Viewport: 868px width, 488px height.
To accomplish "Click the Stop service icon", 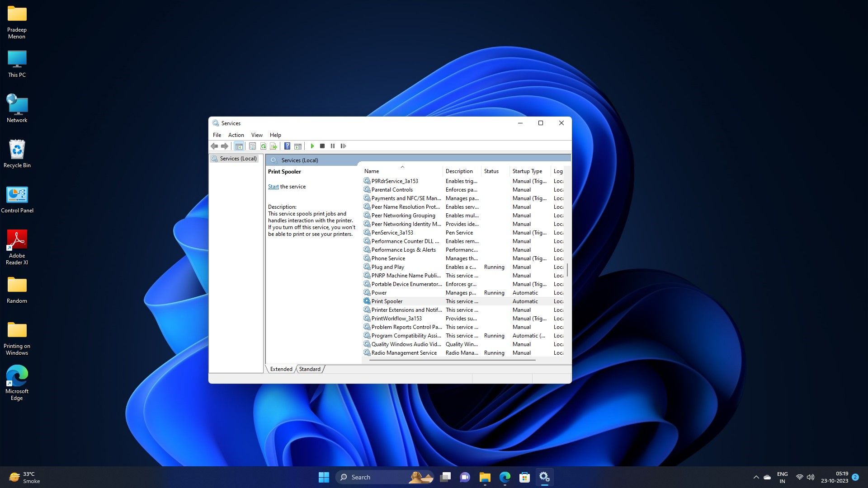I will 323,146.
